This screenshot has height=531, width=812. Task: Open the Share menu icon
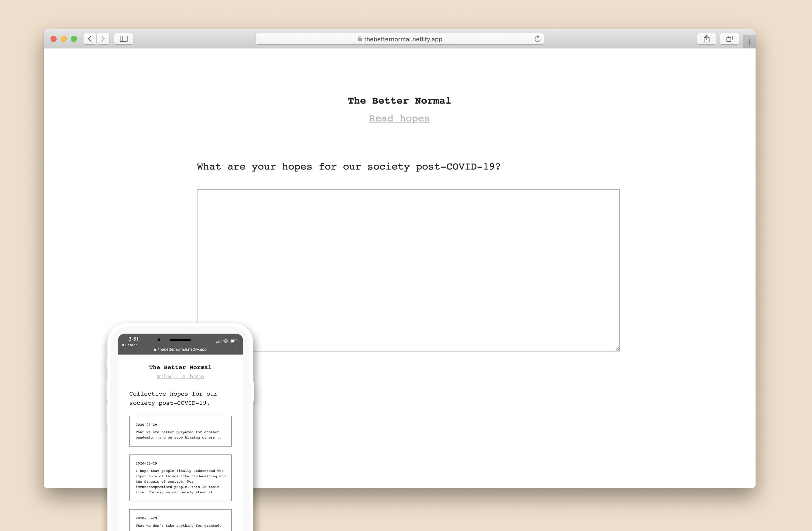tap(707, 39)
